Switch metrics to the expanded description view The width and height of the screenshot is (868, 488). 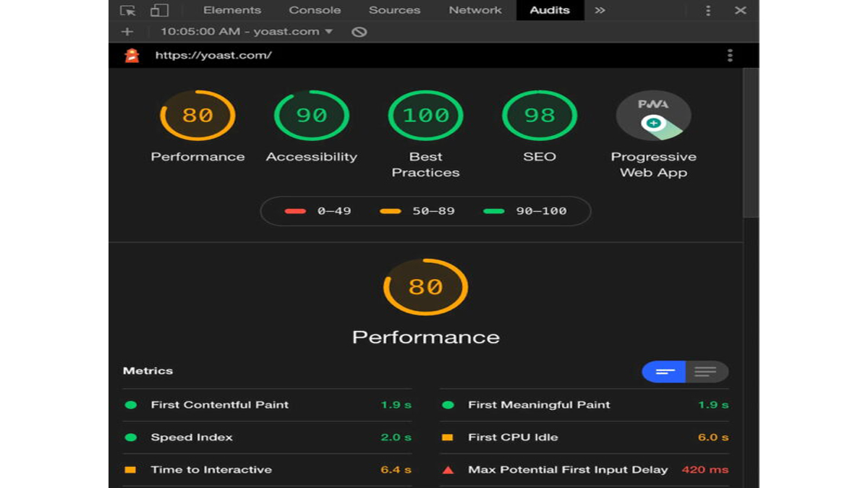706,372
